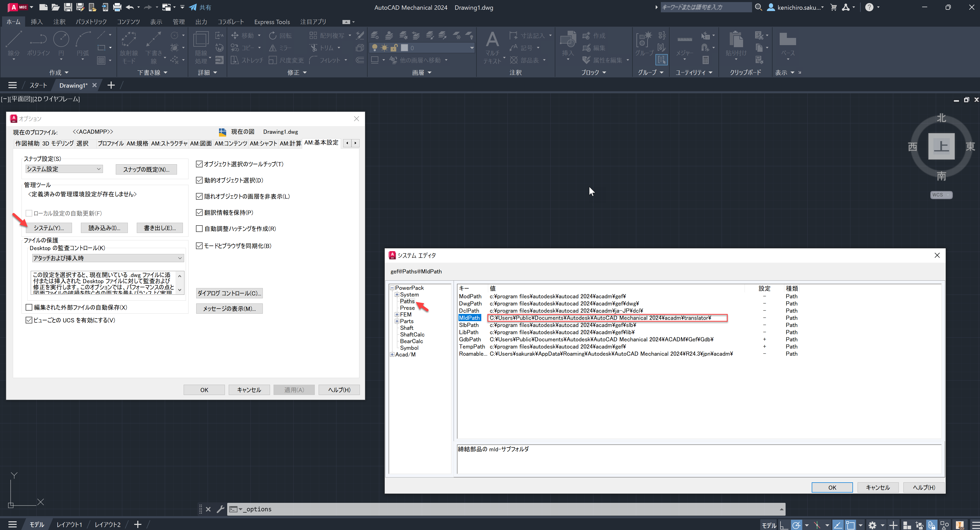Collapse the PowerPack tree node
The width and height of the screenshot is (980, 530).
[392, 288]
